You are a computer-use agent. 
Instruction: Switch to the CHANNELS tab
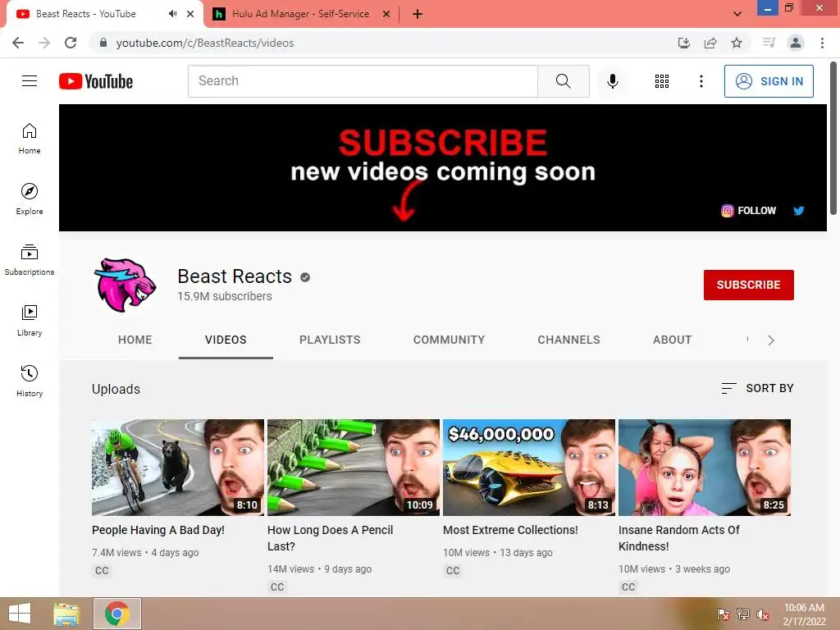[x=569, y=340]
